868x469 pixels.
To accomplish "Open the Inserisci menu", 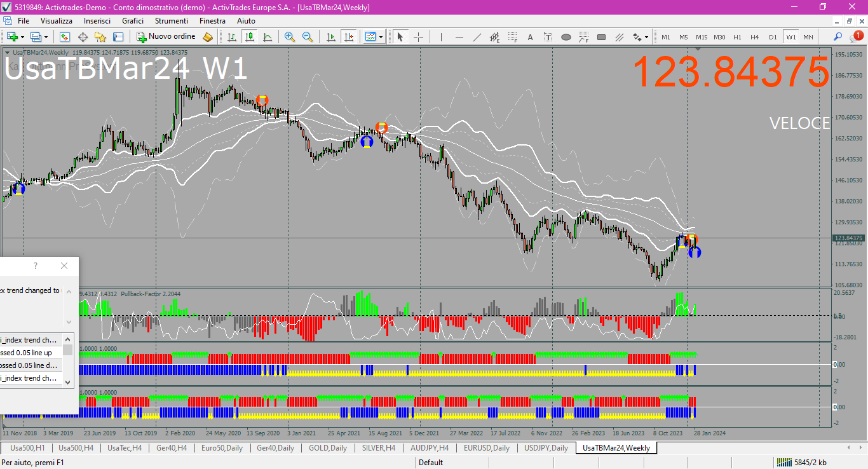I will pos(97,21).
